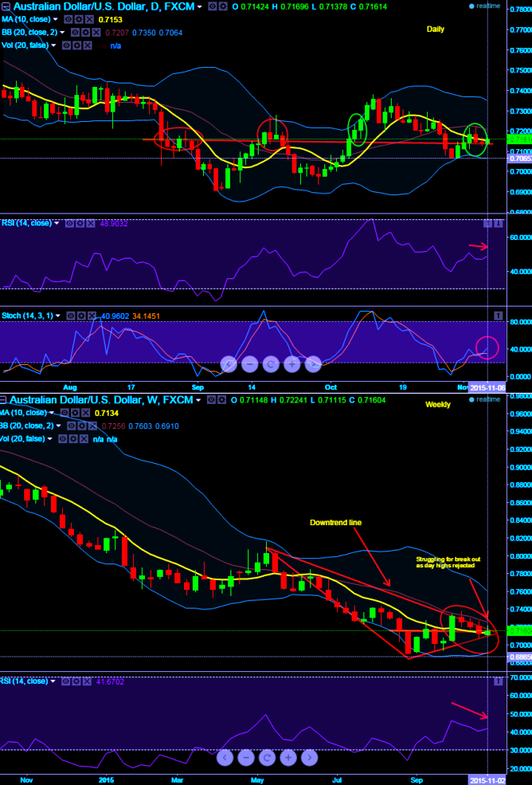Open Vol (20, false) settings on Weekly chart
Image resolution: width=532 pixels, height=785 pixels.
(x=73, y=439)
